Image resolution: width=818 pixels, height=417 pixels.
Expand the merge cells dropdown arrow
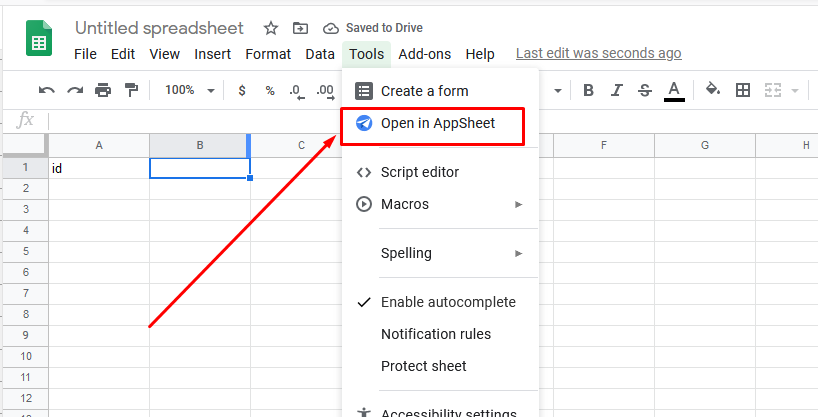point(795,91)
